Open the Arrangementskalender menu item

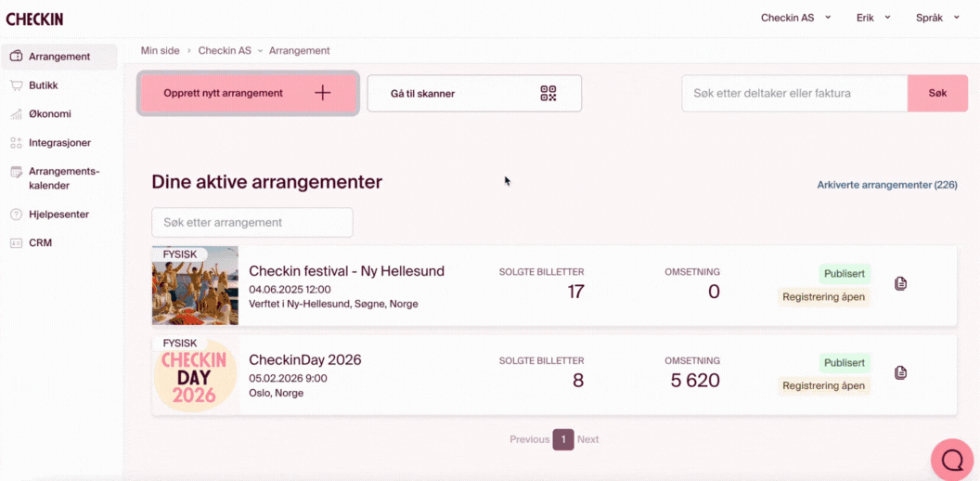(63, 178)
